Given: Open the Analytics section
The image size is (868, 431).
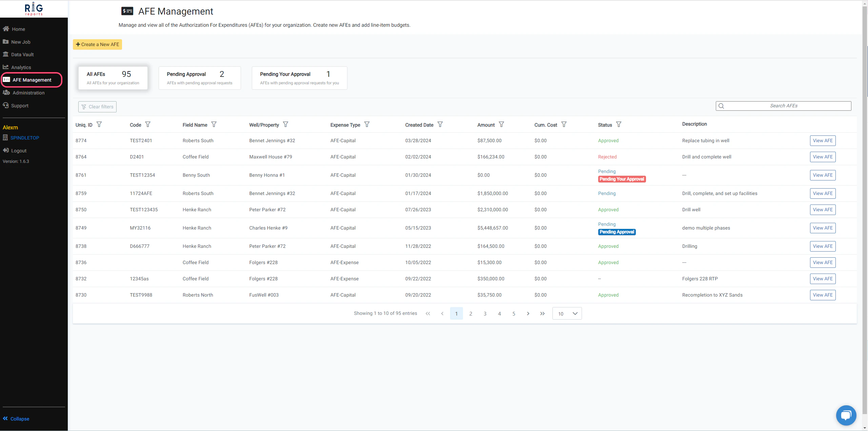Looking at the screenshot, I should [21, 67].
